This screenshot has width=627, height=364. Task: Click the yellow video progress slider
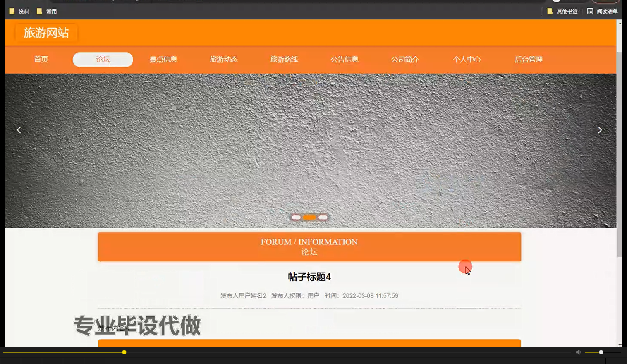coord(124,352)
